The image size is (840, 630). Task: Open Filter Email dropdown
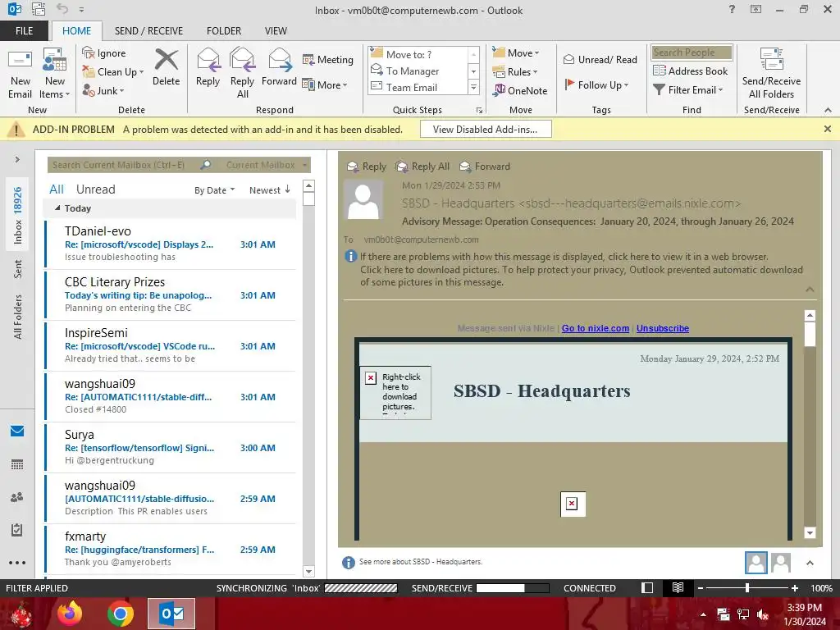pos(688,90)
